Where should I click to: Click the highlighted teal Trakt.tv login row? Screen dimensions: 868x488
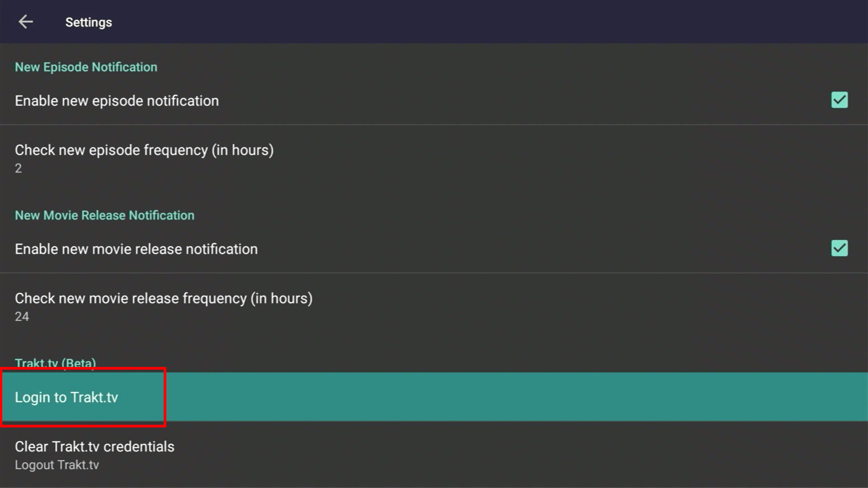click(434, 397)
